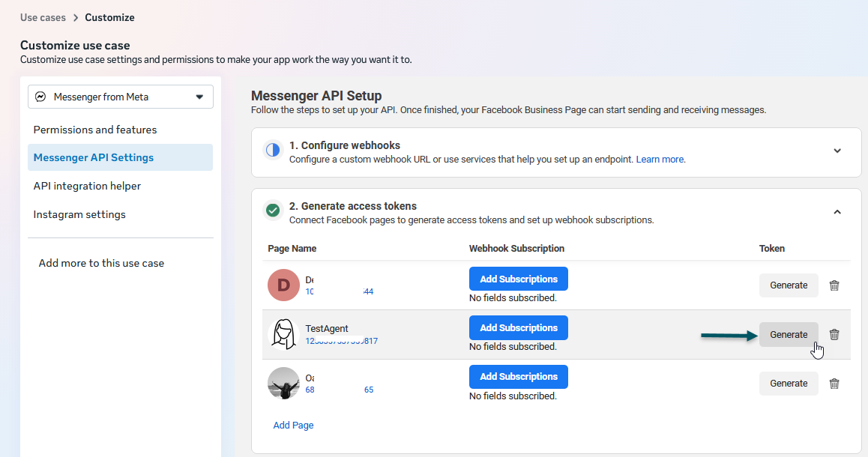This screenshot has width=868, height=457.
Task: Click the Add Page link
Action: click(x=293, y=426)
